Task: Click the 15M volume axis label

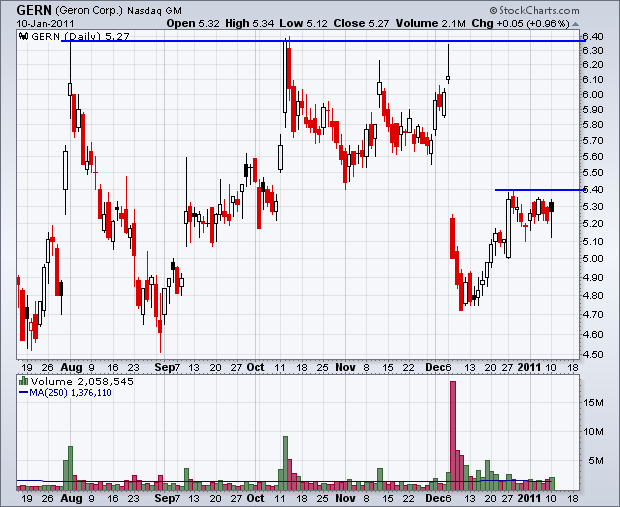Action: [x=593, y=403]
